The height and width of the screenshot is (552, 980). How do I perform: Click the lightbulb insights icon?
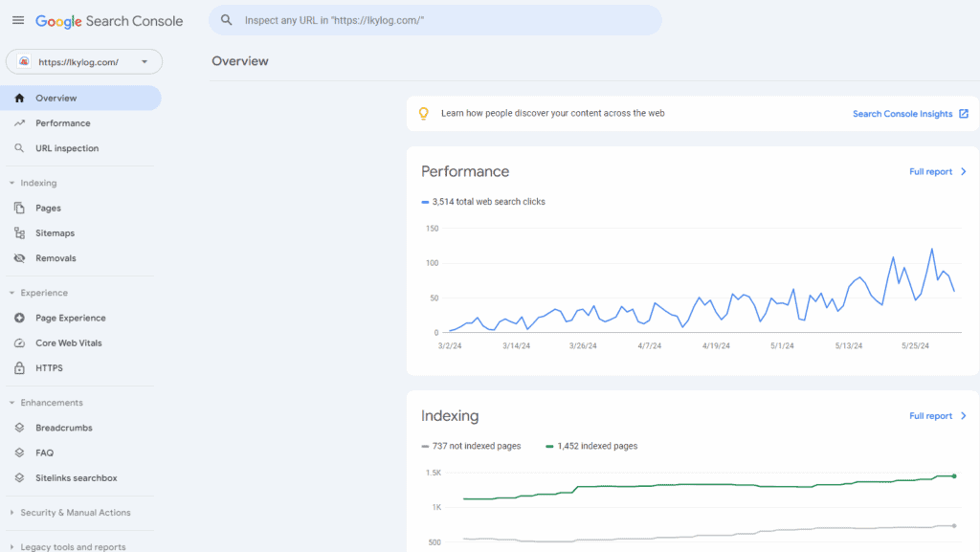424,113
